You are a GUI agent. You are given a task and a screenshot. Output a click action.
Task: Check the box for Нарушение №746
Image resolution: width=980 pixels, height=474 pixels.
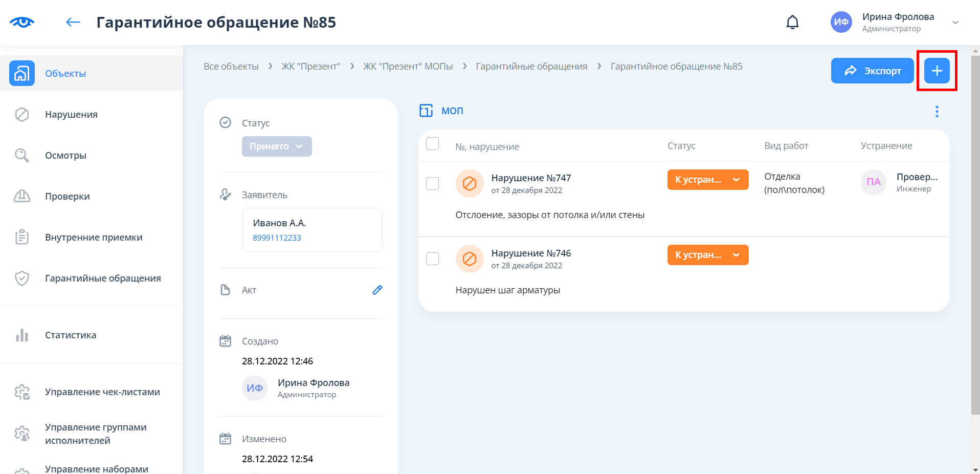click(432, 258)
